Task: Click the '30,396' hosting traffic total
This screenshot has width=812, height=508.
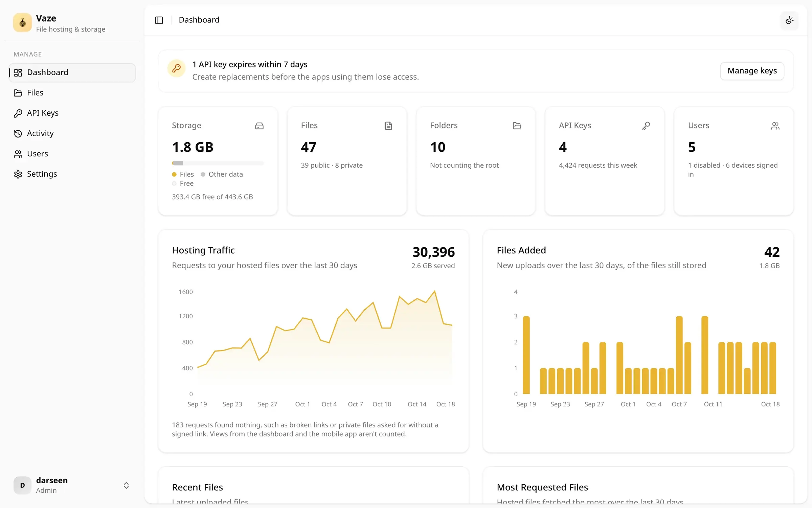Action: [x=433, y=252]
